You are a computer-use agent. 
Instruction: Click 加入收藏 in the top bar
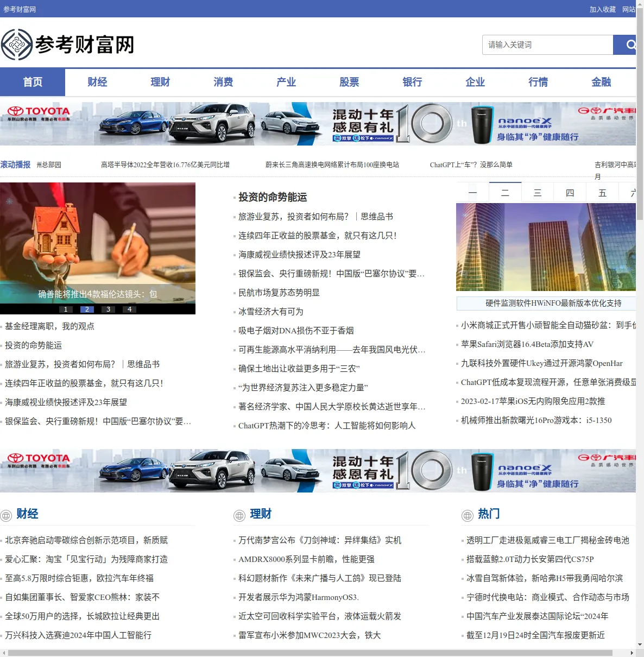click(x=603, y=9)
